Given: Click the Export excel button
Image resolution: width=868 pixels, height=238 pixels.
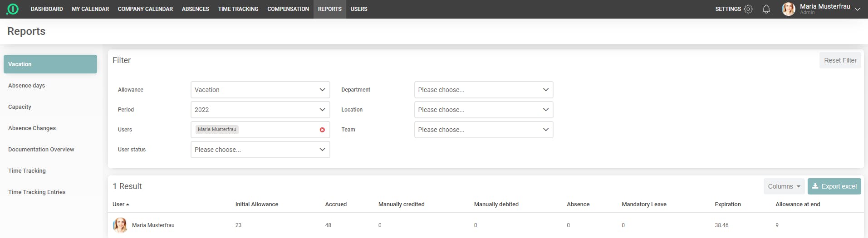Looking at the screenshot, I should tap(834, 186).
